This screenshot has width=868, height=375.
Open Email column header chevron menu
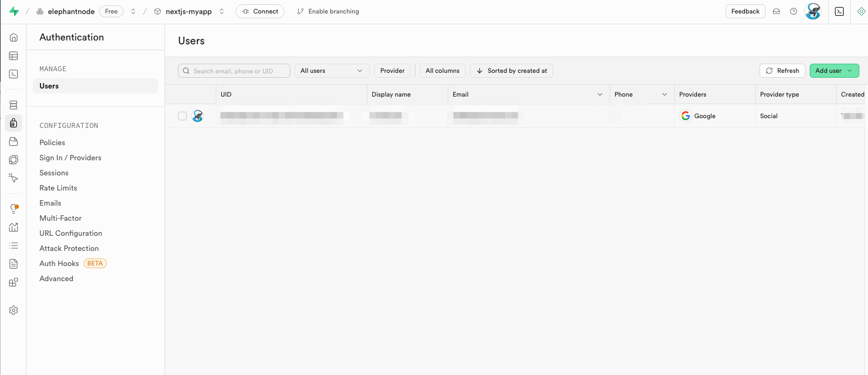tap(600, 94)
